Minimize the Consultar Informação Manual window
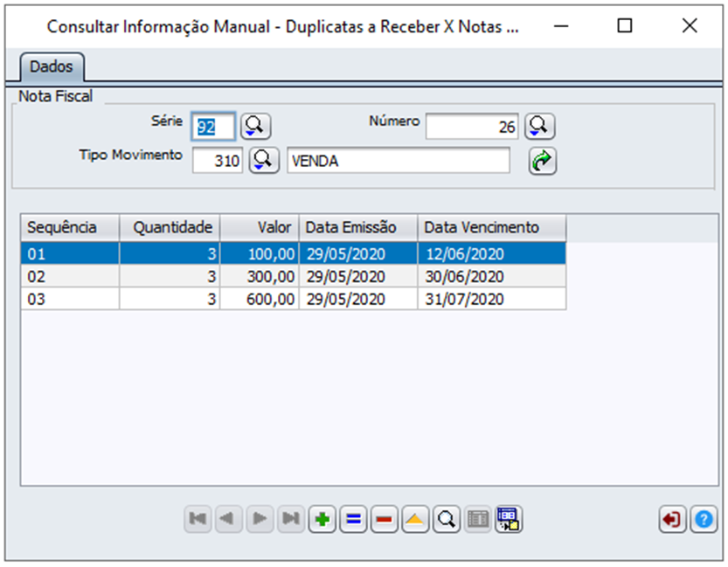Image resolution: width=728 pixels, height=567 pixels. pyautogui.click(x=561, y=25)
